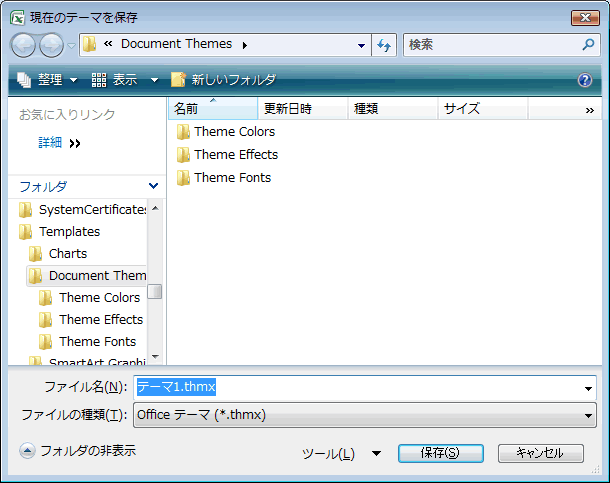Open the address bar history dropdown
The image size is (610, 483).
(x=361, y=46)
